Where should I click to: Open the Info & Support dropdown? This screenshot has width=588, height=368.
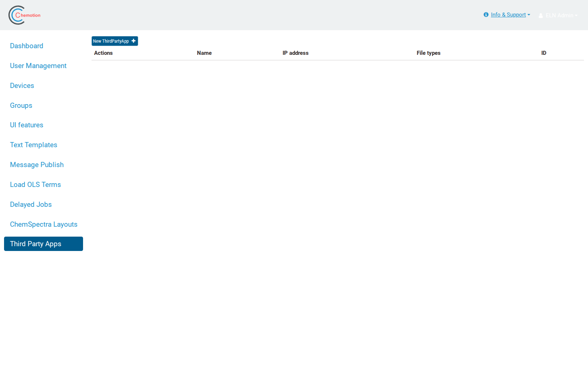click(x=510, y=15)
